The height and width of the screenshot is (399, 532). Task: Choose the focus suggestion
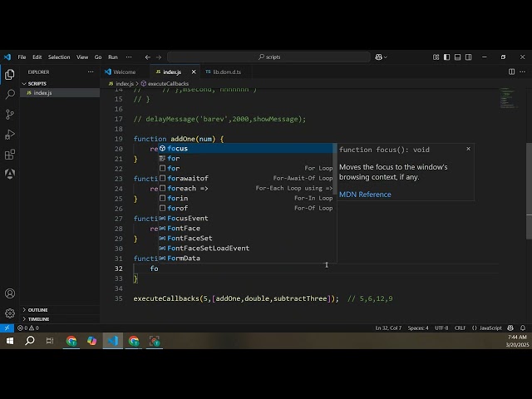(246, 148)
